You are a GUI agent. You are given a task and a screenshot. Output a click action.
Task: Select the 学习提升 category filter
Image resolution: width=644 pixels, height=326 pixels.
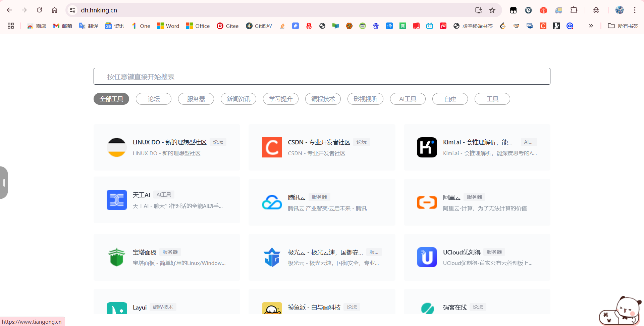pyautogui.click(x=281, y=99)
